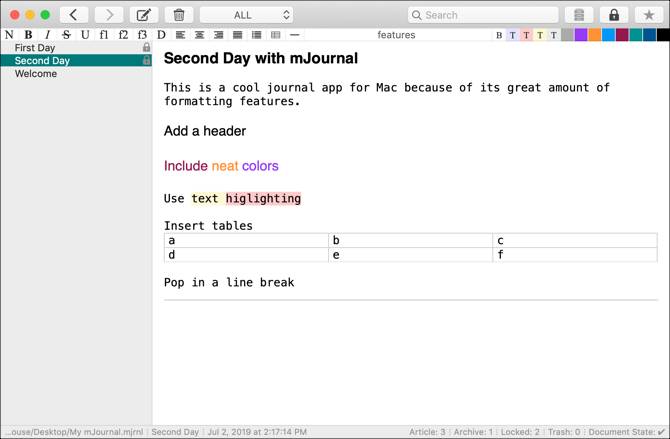Toggle bold formatting button

(x=28, y=35)
